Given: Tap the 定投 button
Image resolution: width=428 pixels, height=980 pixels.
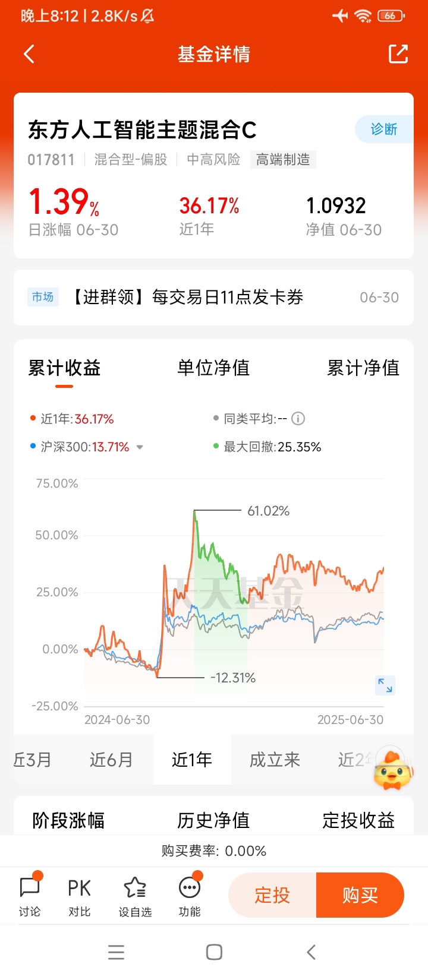Looking at the screenshot, I should pyautogui.click(x=272, y=895).
